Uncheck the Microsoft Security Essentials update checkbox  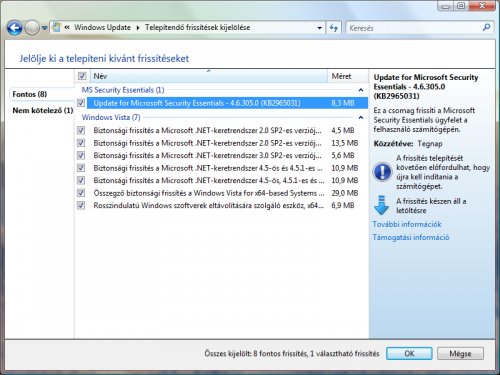click(81, 103)
